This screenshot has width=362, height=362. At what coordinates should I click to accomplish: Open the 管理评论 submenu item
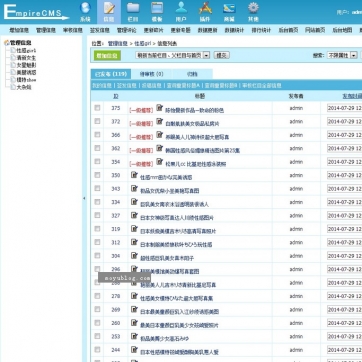click(126, 30)
